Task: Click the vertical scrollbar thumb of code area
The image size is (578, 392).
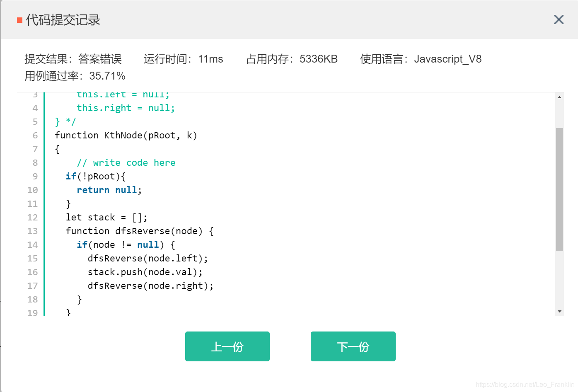Action: point(559,189)
